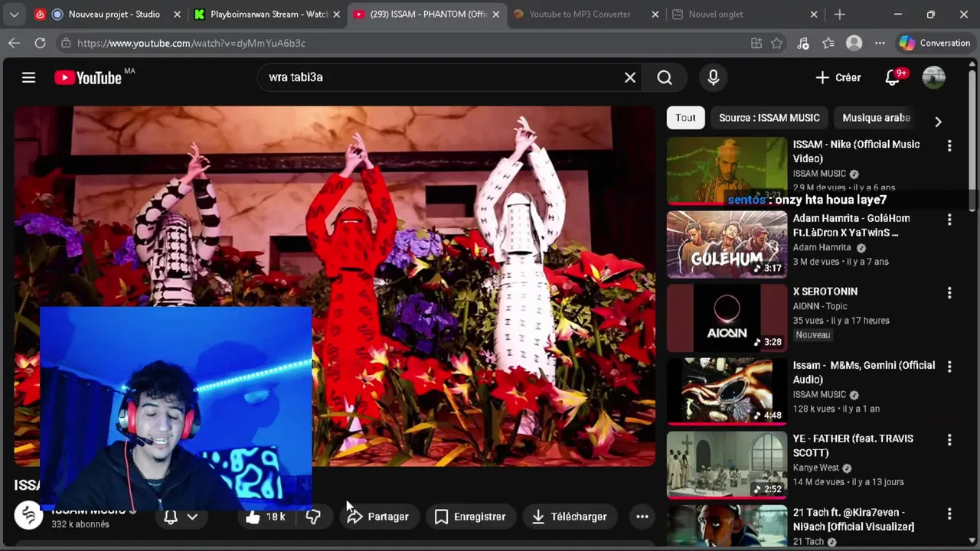
Task: Toggle the subscription notification bell
Action: [x=171, y=517]
